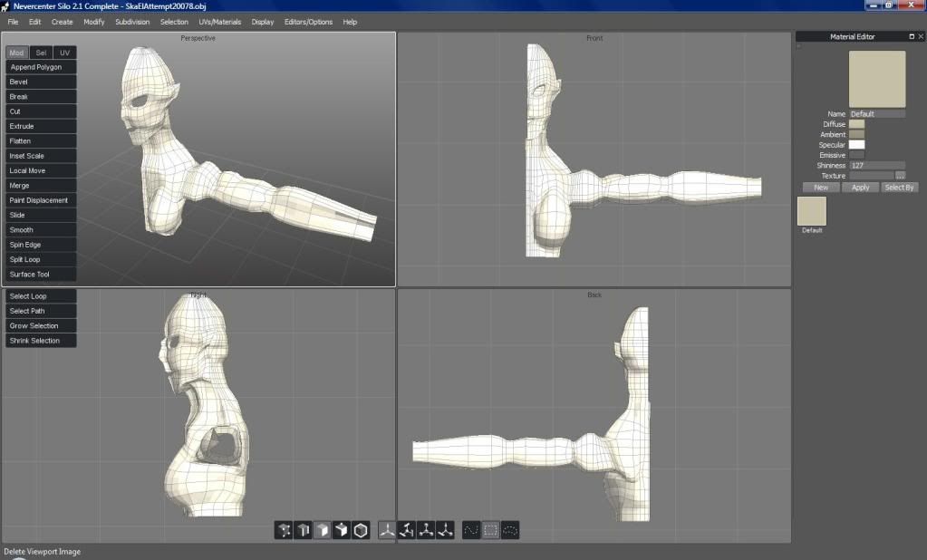Click the highlighted plain-axes manipulator icon

click(x=387, y=530)
